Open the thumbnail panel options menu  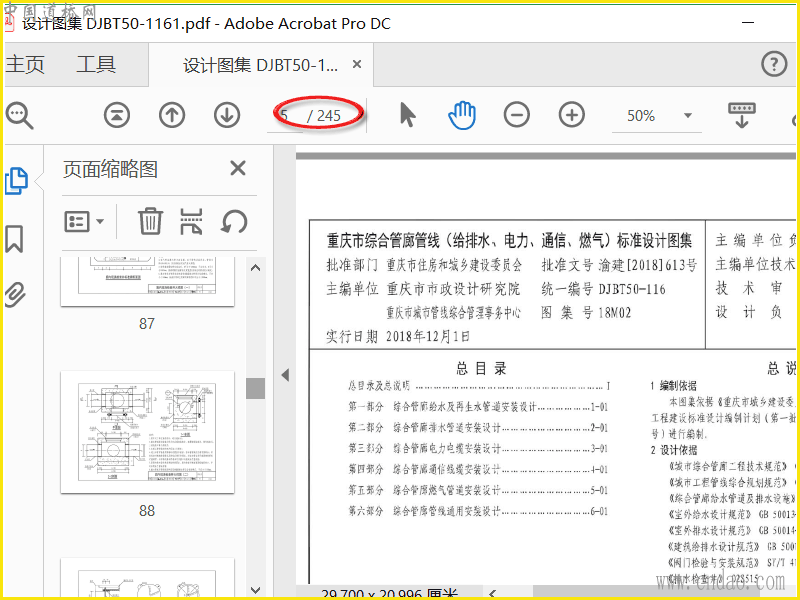coord(84,221)
